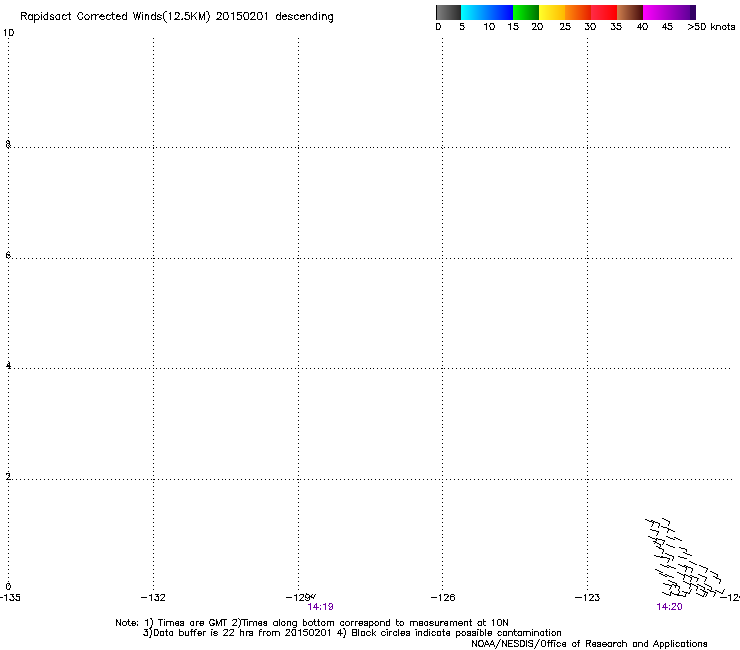740x650 pixels.
Task: Click the gray 0-5 knots color band
Action: (448, 12)
